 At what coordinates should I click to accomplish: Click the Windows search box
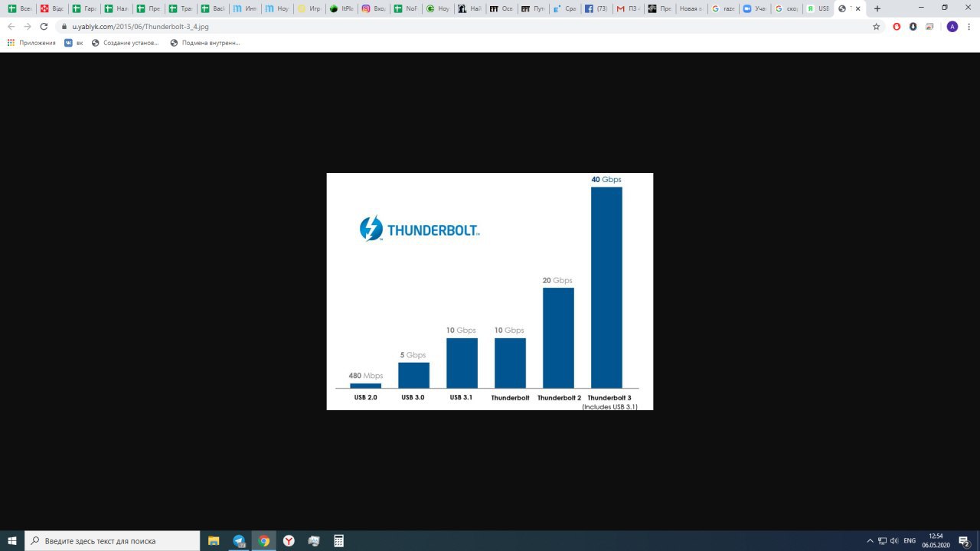coord(112,540)
